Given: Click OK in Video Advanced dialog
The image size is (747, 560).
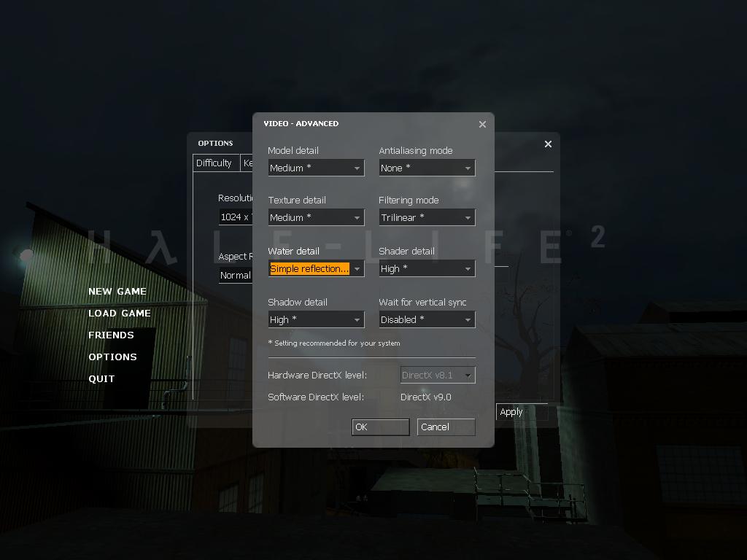Looking at the screenshot, I should [x=381, y=427].
